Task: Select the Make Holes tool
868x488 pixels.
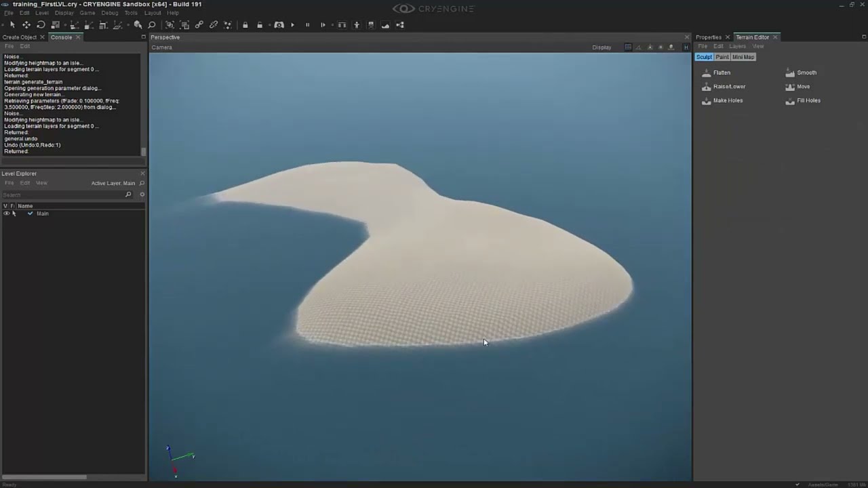Action: [x=722, y=100]
